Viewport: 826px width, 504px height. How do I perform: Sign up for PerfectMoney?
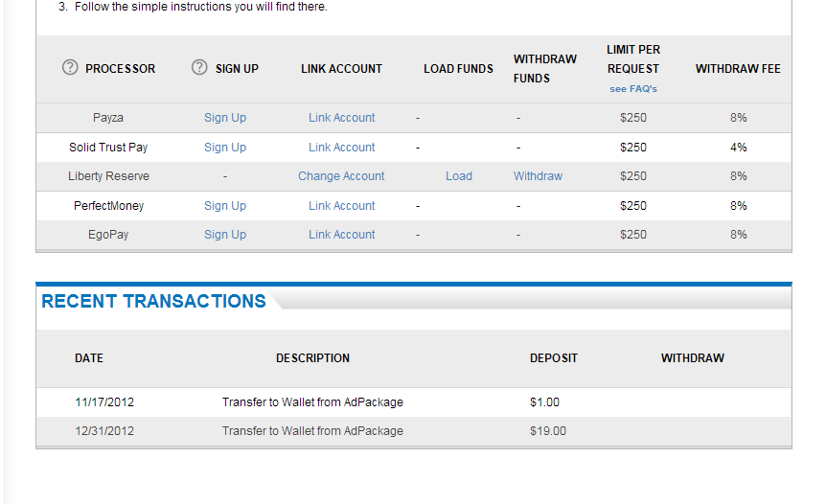pos(225,206)
